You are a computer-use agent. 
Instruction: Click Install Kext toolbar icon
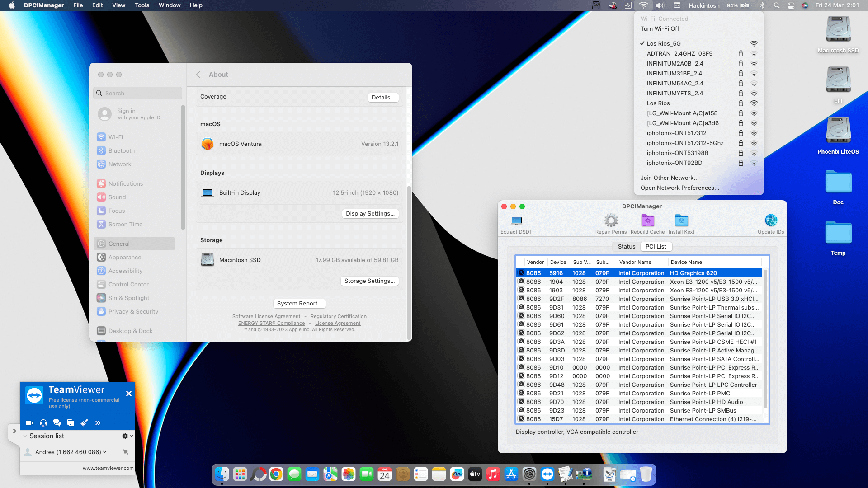point(681,221)
